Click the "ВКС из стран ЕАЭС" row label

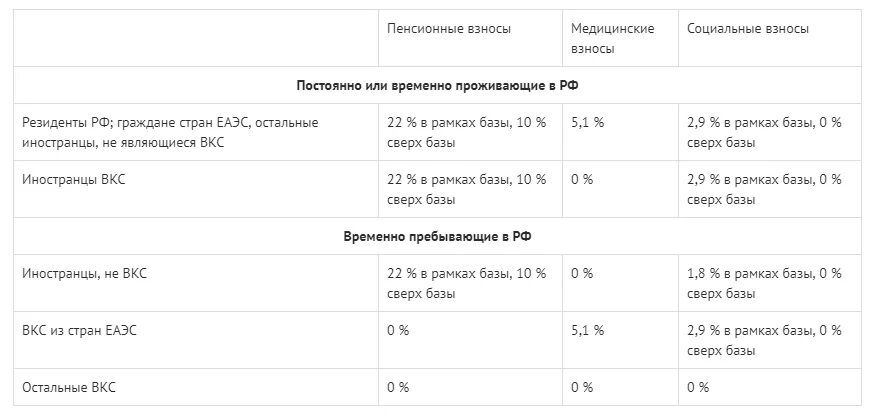click(79, 330)
